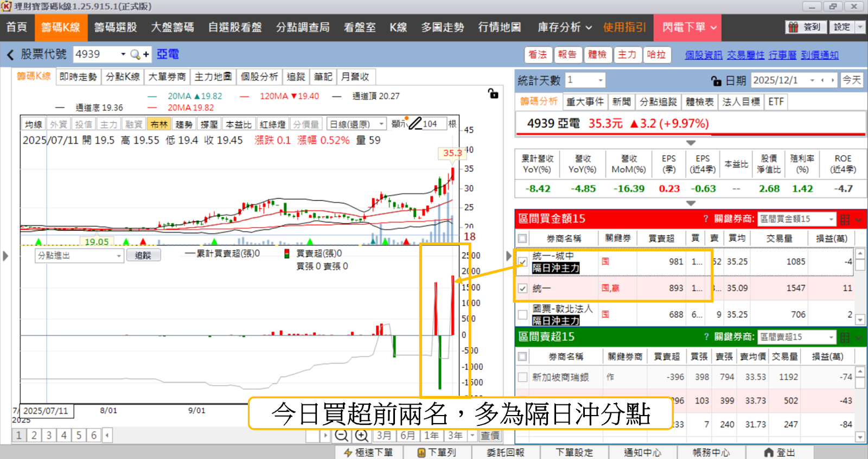The height and width of the screenshot is (459, 868).
Task: Click the 看法 button
Action: (538, 55)
